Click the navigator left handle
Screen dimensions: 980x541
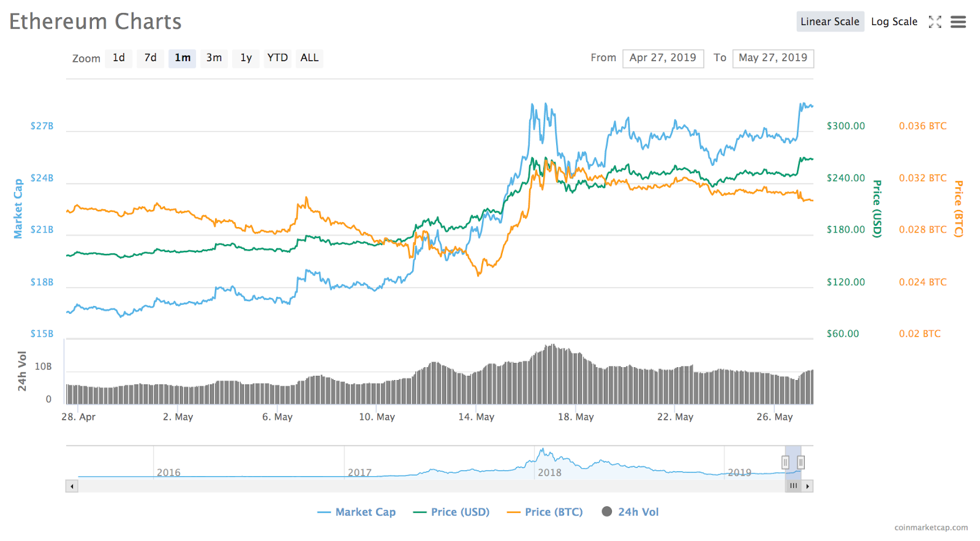click(785, 463)
